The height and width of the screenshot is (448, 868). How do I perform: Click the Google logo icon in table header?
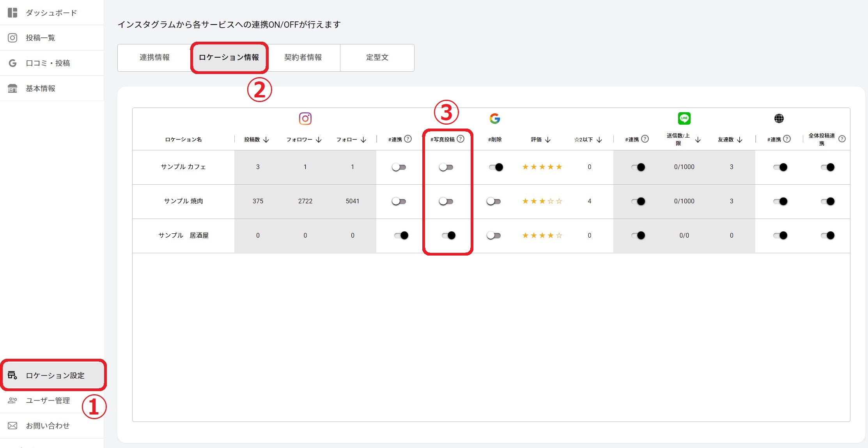point(494,118)
